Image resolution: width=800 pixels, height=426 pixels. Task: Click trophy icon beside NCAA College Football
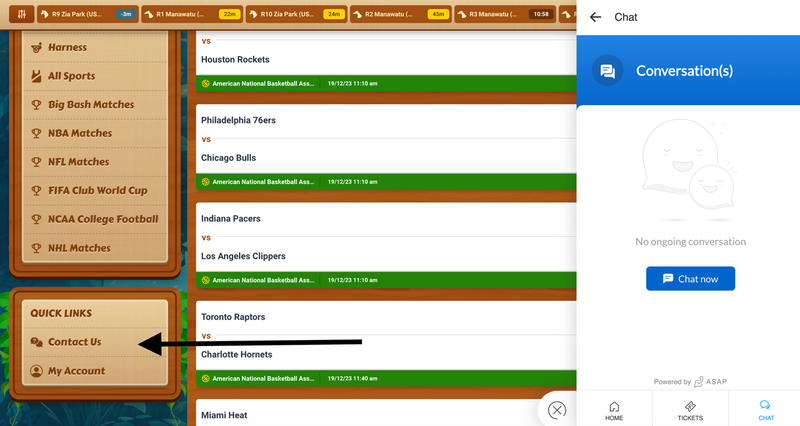[36, 219]
